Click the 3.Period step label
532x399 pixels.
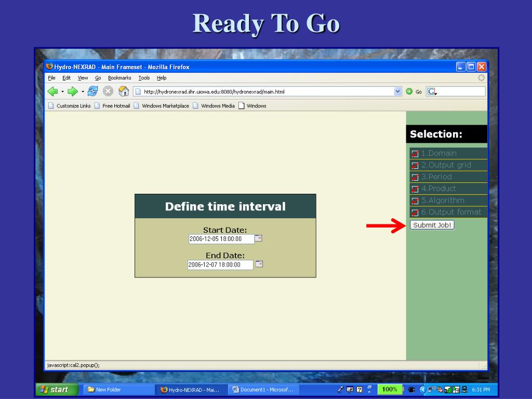pyautogui.click(x=436, y=177)
